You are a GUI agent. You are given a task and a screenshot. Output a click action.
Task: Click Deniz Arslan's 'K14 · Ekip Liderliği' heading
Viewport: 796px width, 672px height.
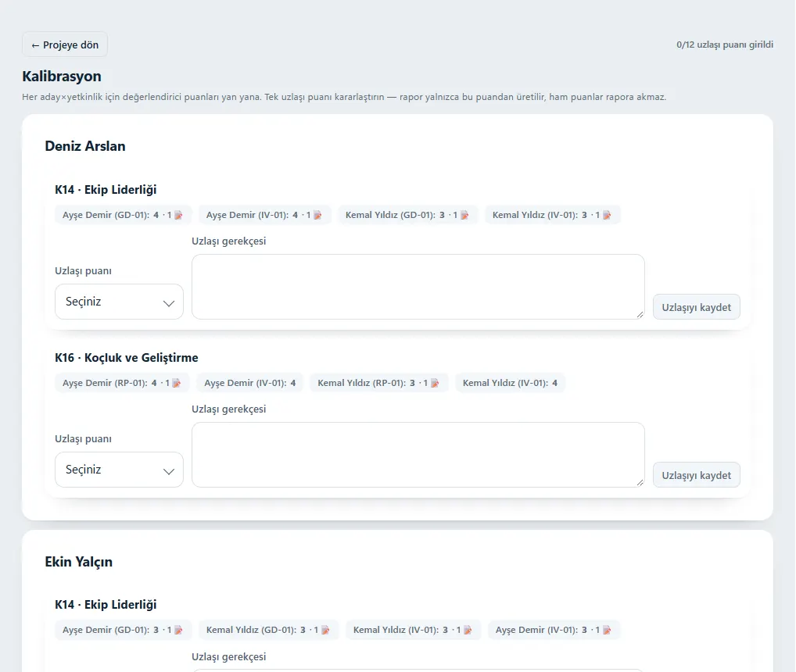106,190
